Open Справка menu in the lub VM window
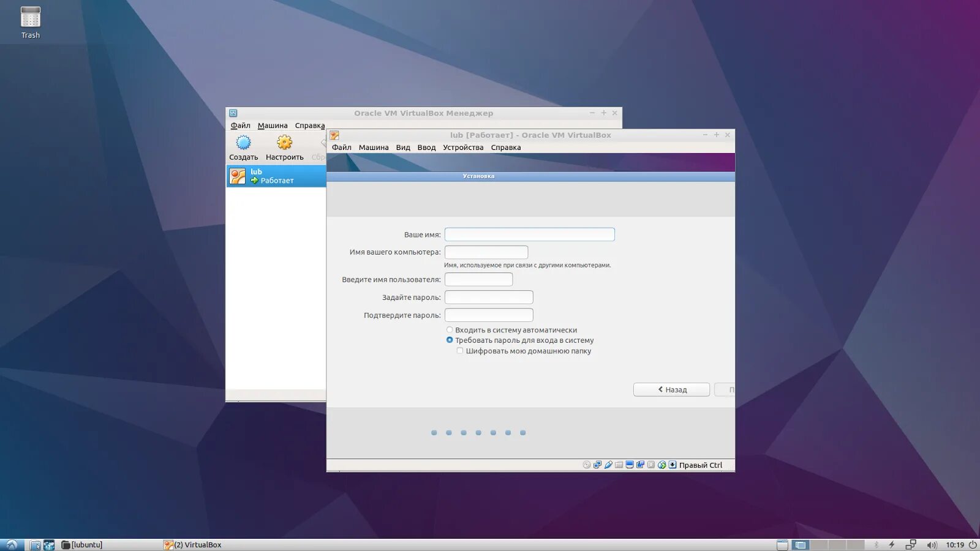Viewport: 980px width, 551px height. pyautogui.click(x=506, y=148)
